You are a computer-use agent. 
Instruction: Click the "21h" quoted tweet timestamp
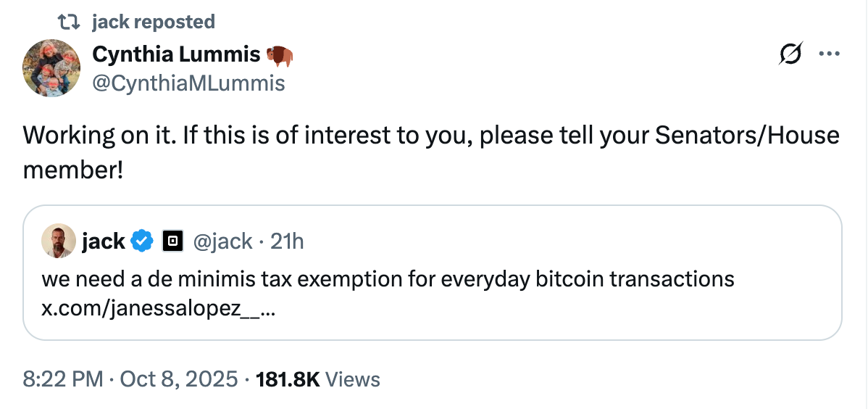coord(287,241)
